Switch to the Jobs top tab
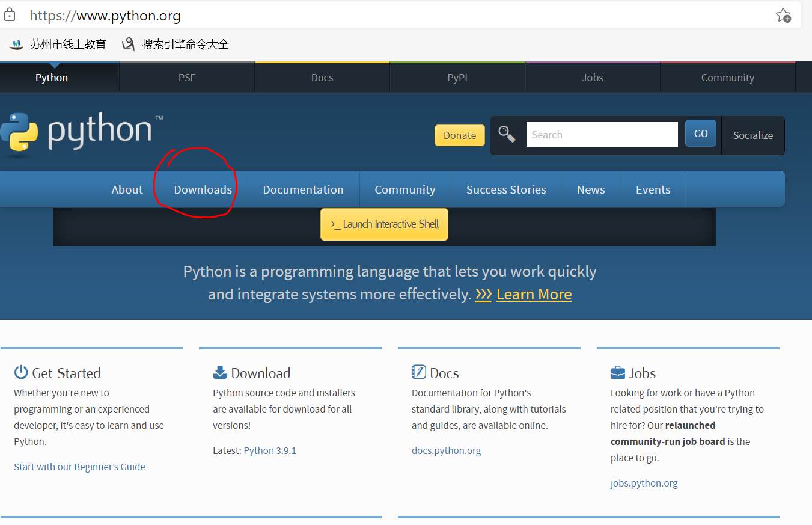Screen dimensions: 812x525 pyautogui.click(x=593, y=78)
